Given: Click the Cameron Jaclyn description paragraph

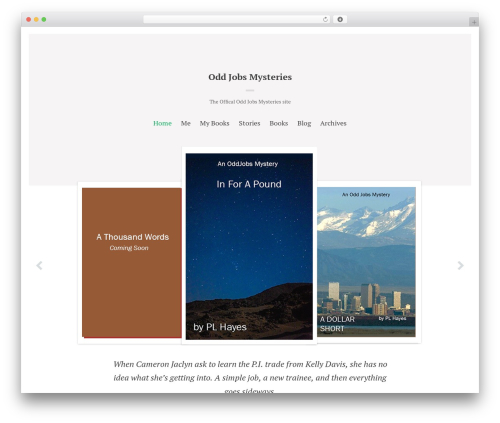Looking at the screenshot, I should click(250, 377).
